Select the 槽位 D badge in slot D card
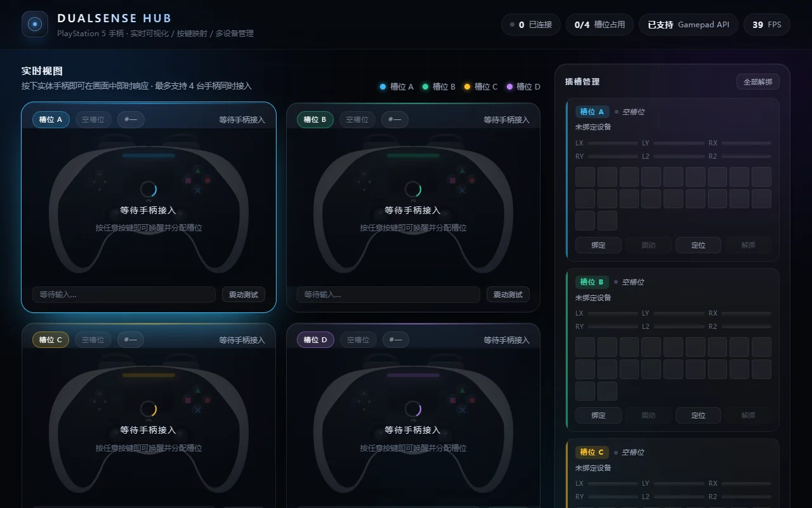The image size is (812, 508). (x=315, y=340)
